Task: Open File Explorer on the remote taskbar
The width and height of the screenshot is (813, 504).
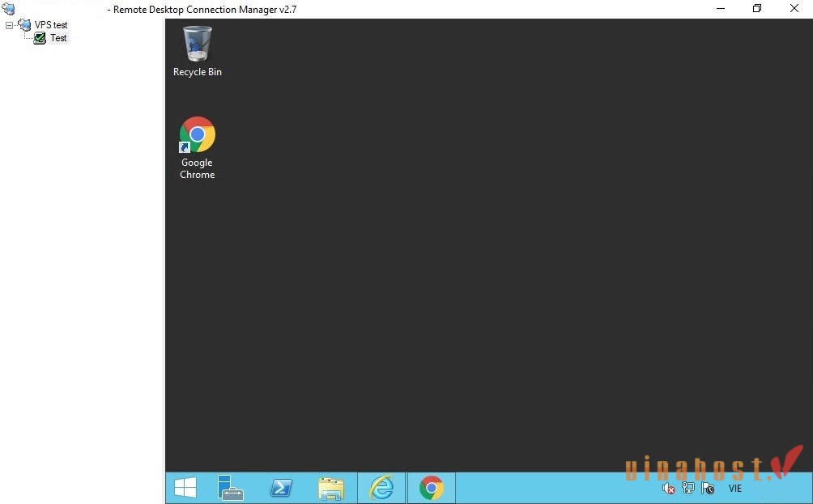Action: tap(332, 488)
